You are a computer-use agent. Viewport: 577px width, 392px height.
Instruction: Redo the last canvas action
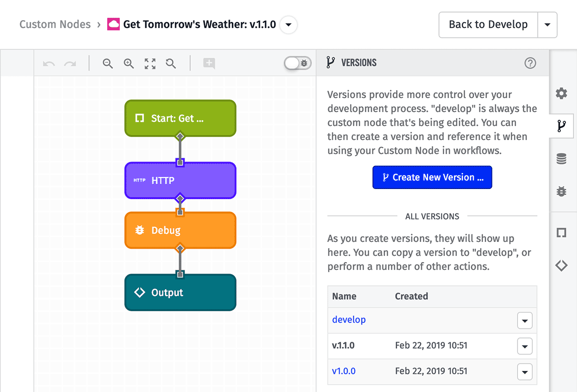tap(70, 63)
